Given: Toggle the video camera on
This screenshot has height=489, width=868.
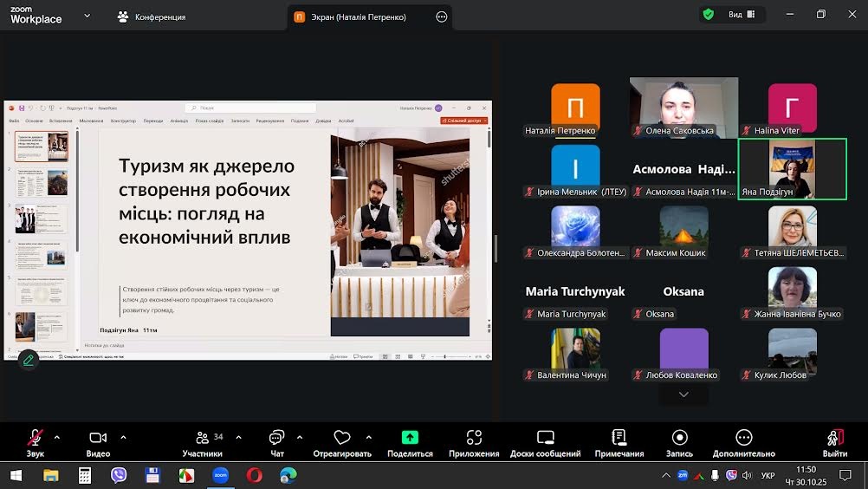Looking at the screenshot, I should (98, 438).
